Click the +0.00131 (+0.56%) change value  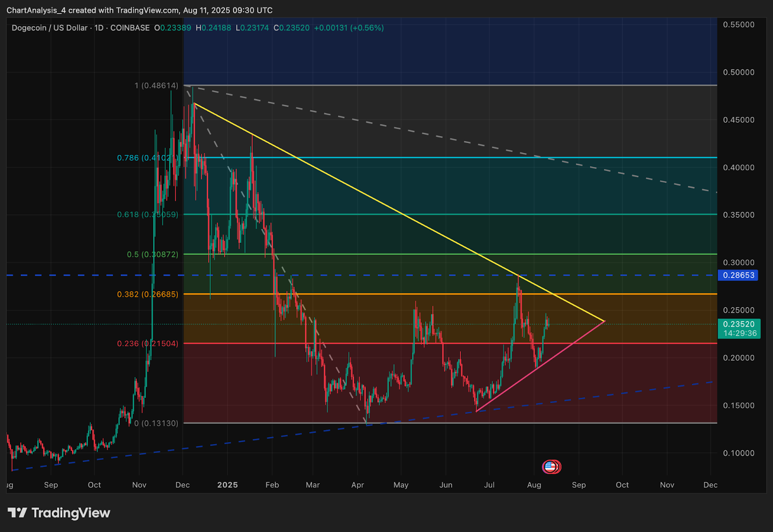(x=349, y=28)
